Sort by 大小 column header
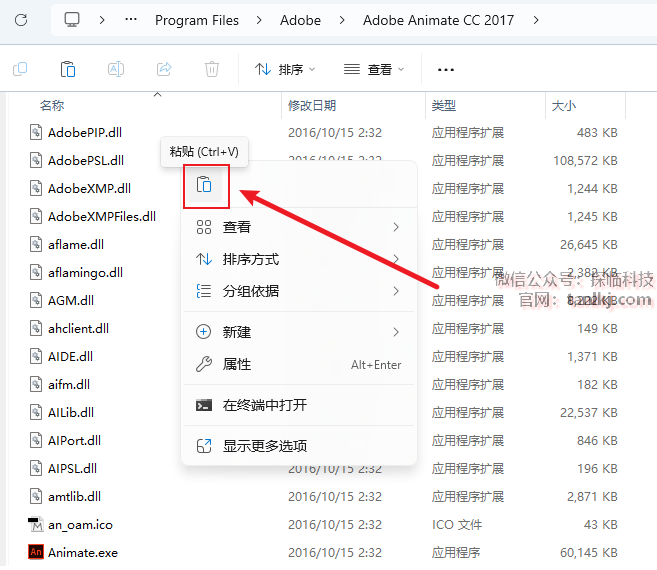657x570 pixels. pos(564,106)
